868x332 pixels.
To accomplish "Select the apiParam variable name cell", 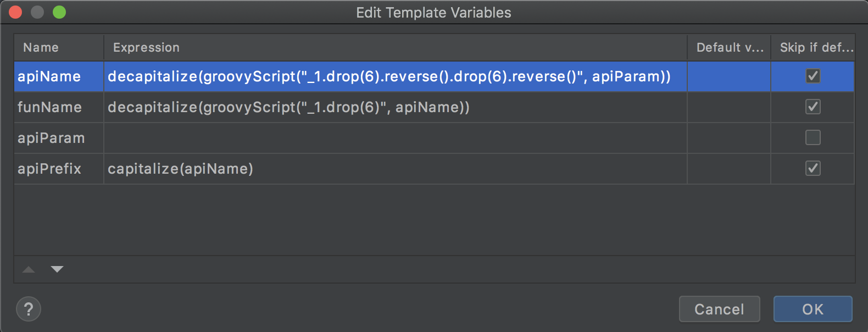I will (59, 138).
